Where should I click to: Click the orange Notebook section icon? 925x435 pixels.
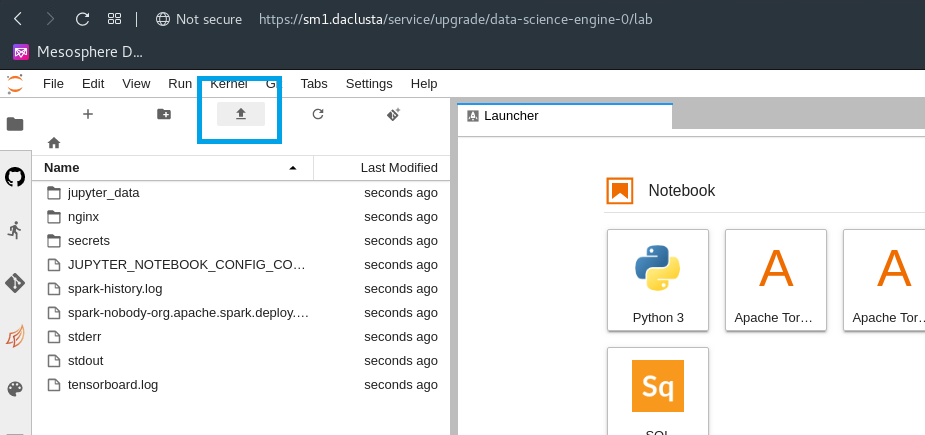tap(619, 191)
